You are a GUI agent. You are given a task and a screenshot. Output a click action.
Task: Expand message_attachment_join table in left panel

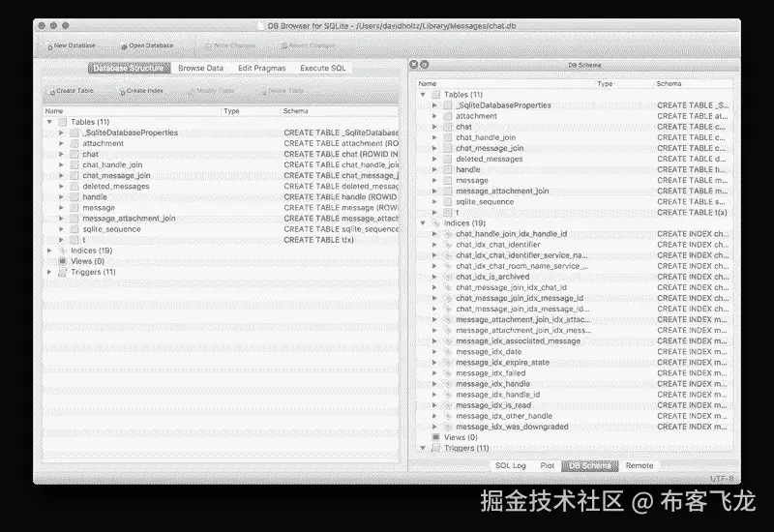click(61, 219)
